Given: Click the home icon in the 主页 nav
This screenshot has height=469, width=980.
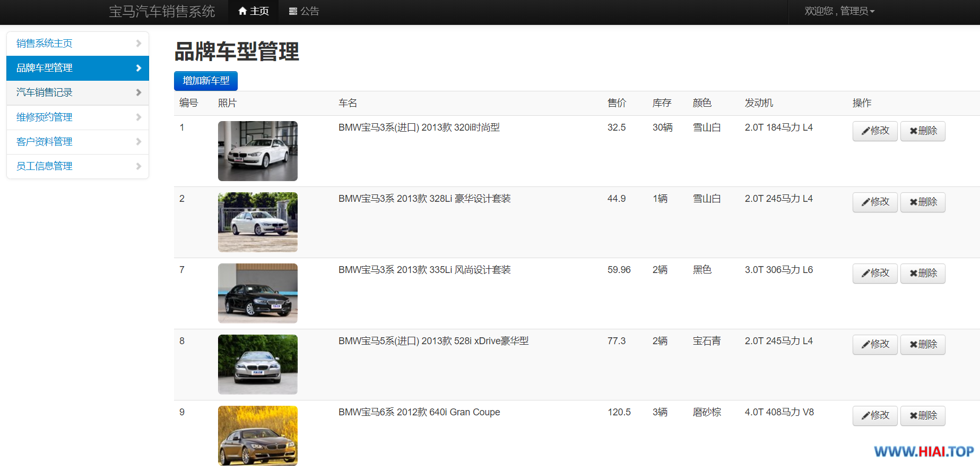Looking at the screenshot, I should click(242, 11).
